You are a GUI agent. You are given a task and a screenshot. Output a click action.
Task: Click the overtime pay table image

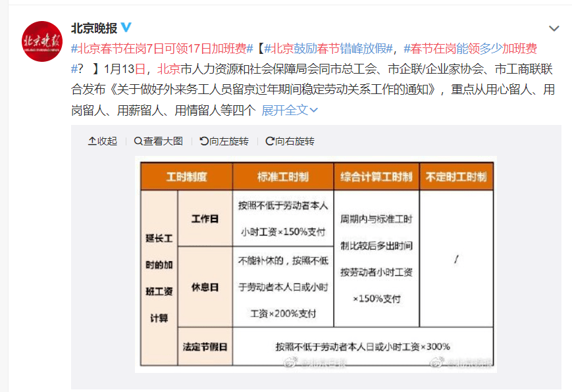coord(316,263)
